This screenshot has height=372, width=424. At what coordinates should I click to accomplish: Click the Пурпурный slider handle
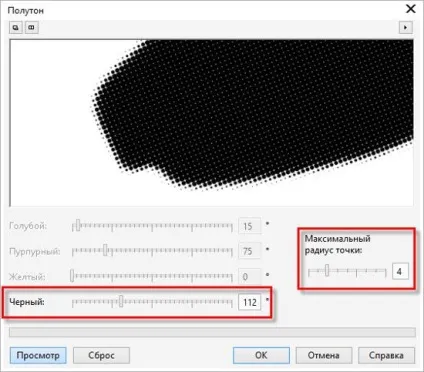point(105,250)
